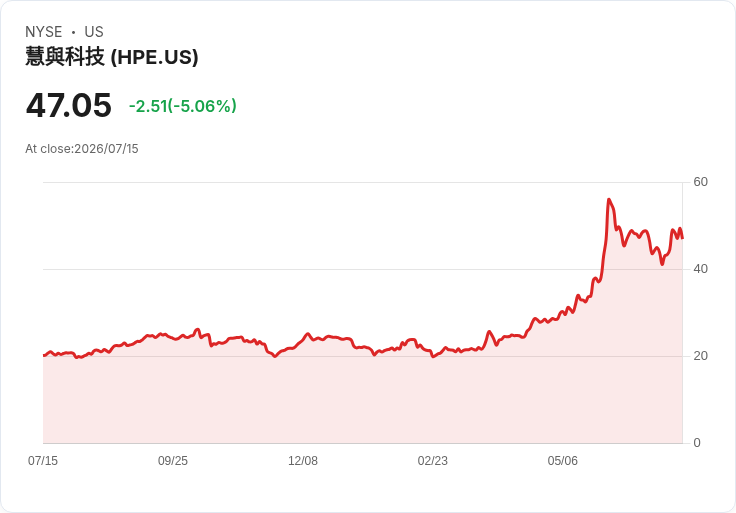Screen dimensions: 736x513
Task: Select the 0 y-axis label
Action: coord(697,443)
